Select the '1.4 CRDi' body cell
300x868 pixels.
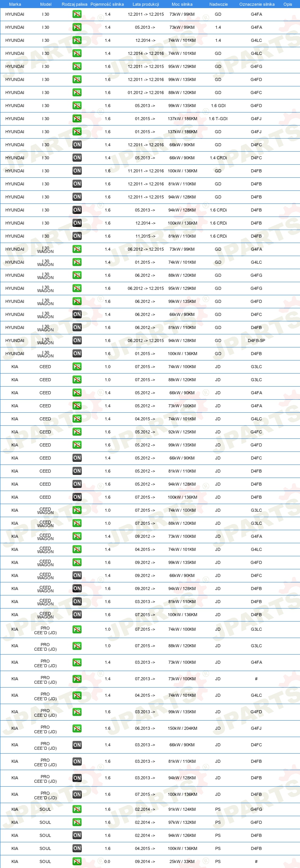click(x=218, y=158)
